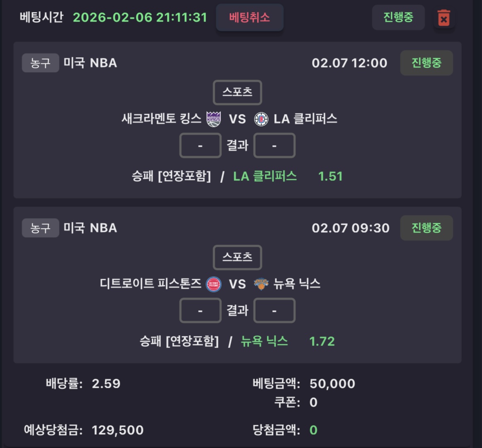Screen dimensions: 482x448
Task: Click the red trash delete icon
Action: (x=443, y=18)
